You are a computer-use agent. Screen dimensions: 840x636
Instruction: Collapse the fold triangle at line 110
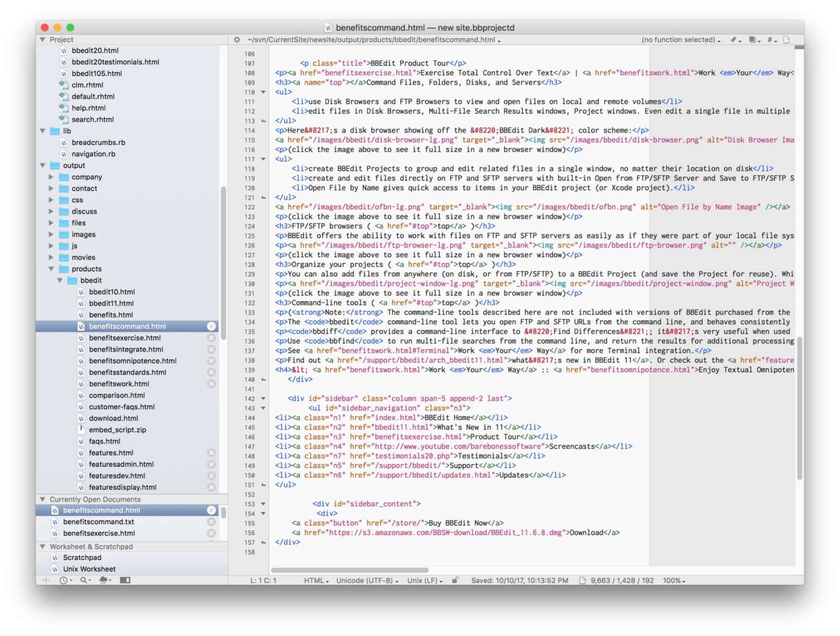[264, 92]
